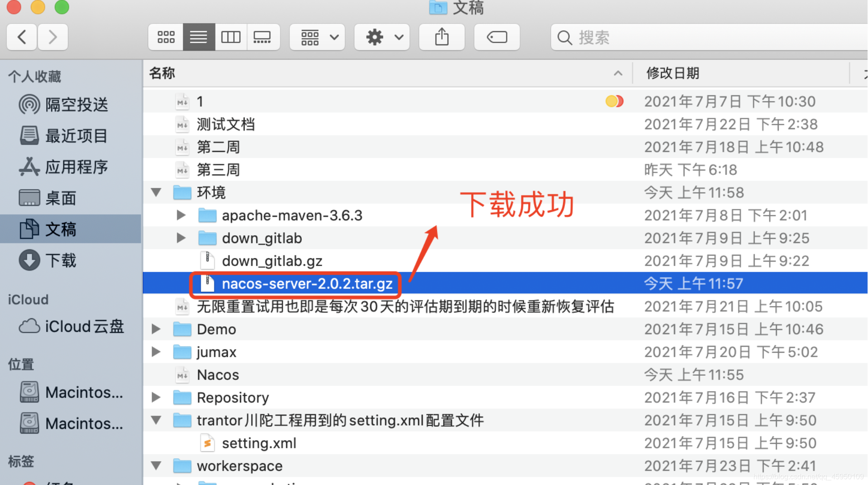This screenshot has height=485, width=868.
Task: Select the down_gitlab.gz archive
Action: tap(272, 261)
